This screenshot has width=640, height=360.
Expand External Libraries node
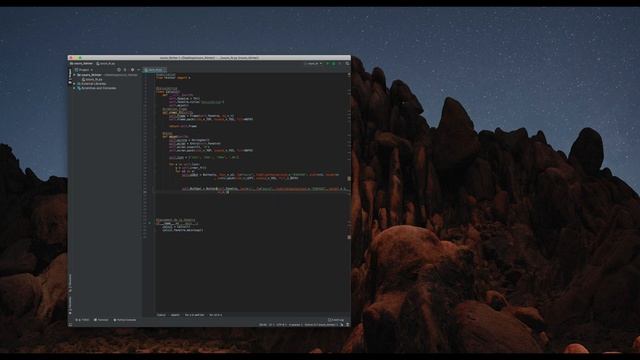(x=74, y=84)
